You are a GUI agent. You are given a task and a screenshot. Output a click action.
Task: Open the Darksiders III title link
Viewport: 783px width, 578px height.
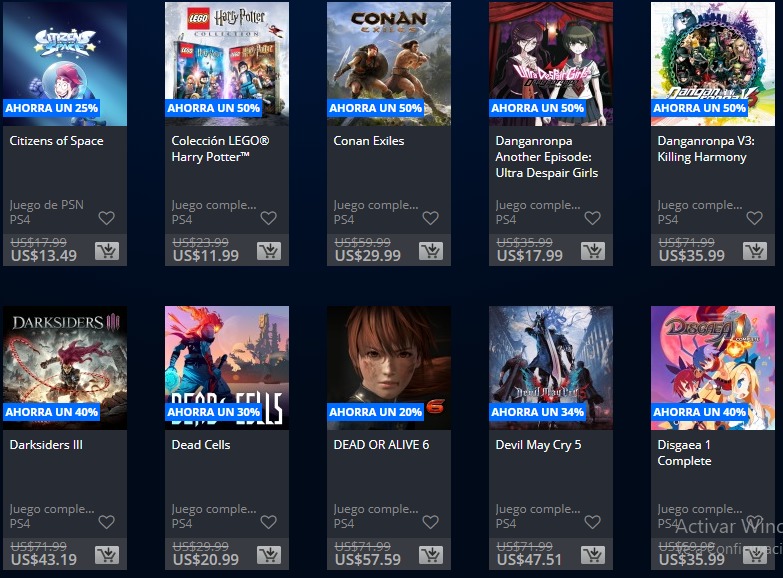pos(46,445)
